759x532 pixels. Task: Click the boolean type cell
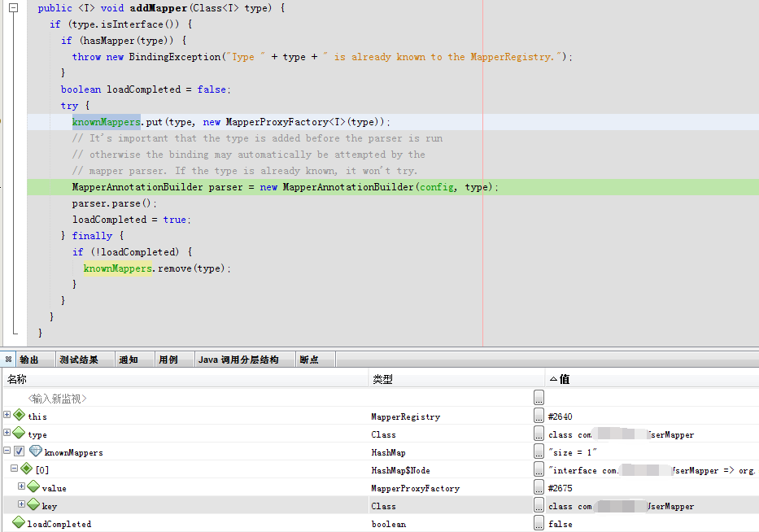point(389,524)
